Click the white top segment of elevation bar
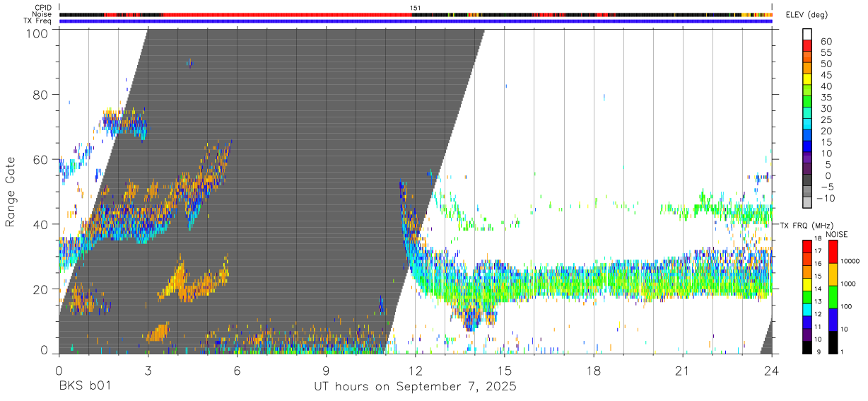The width and height of the screenshot is (868, 401). click(x=807, y=34)
